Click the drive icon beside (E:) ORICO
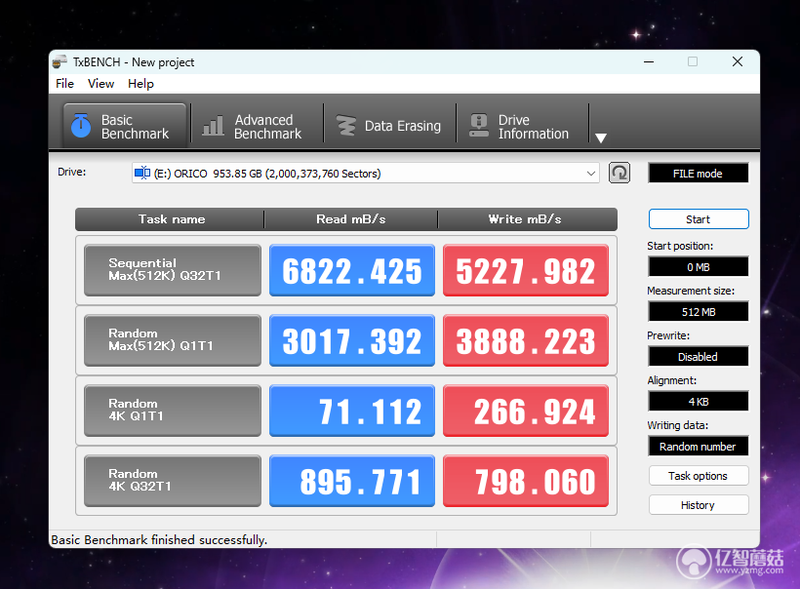Image resolution: width=800 pixels, height=589 pixels. pos(142,173)
